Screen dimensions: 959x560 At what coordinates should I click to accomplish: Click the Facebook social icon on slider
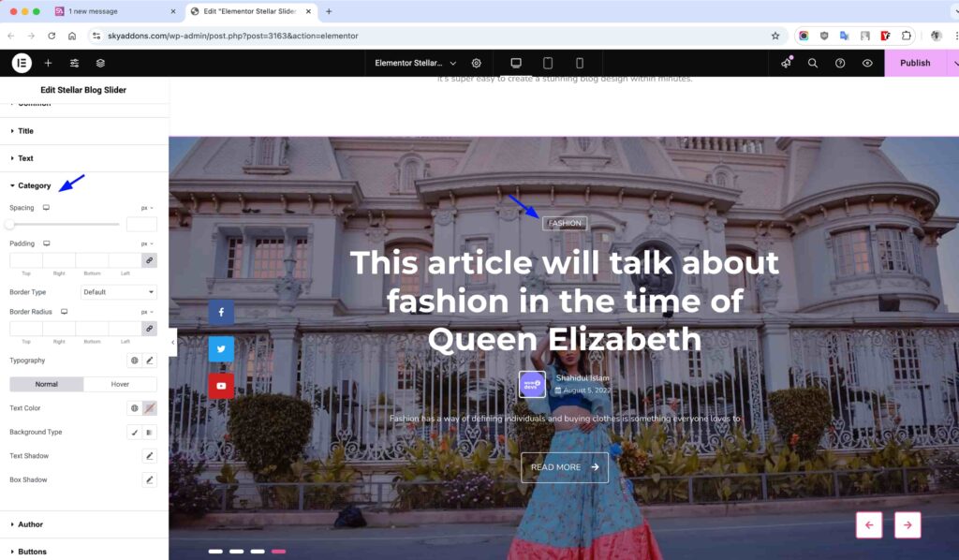click(x=221, y=312)
